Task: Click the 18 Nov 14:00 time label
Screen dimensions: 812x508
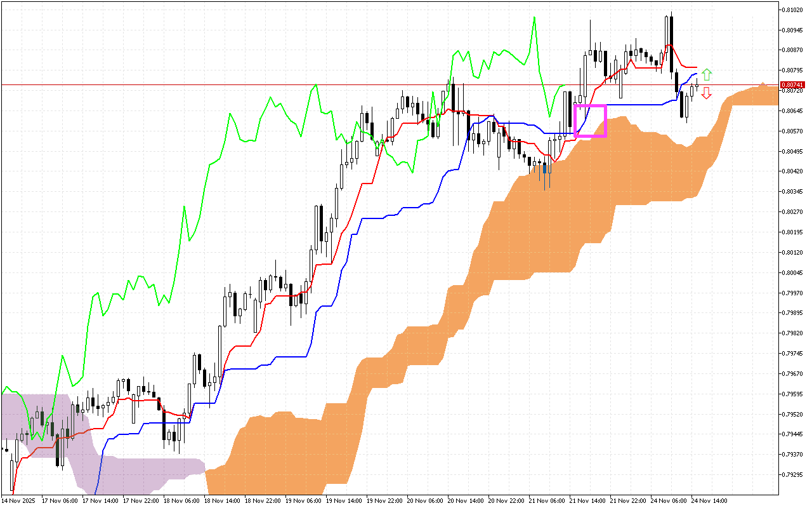Action: (x=222, y=500)
